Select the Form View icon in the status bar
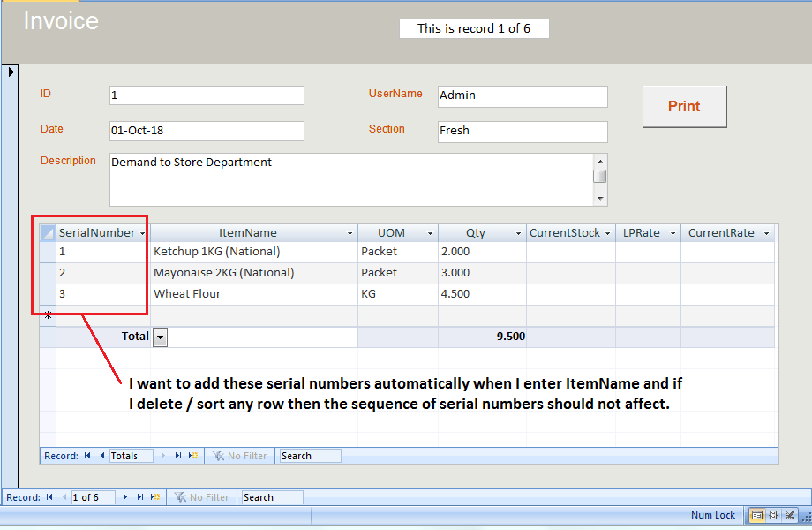The height and width of the screenshot is (530, 812). coord(756,515)
